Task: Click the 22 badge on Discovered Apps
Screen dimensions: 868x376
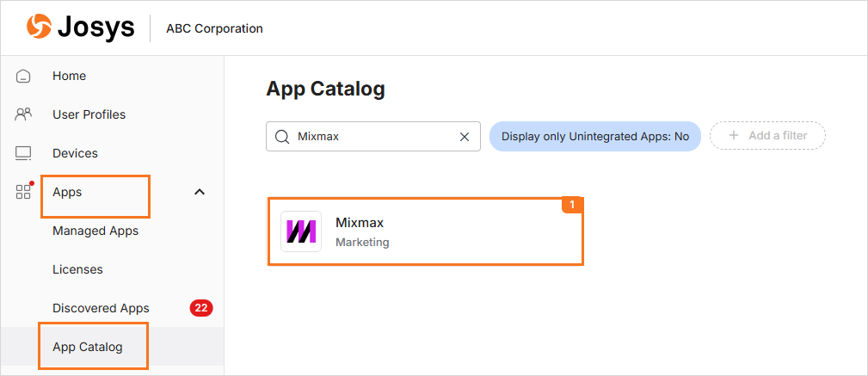Action: pos(201,308)
